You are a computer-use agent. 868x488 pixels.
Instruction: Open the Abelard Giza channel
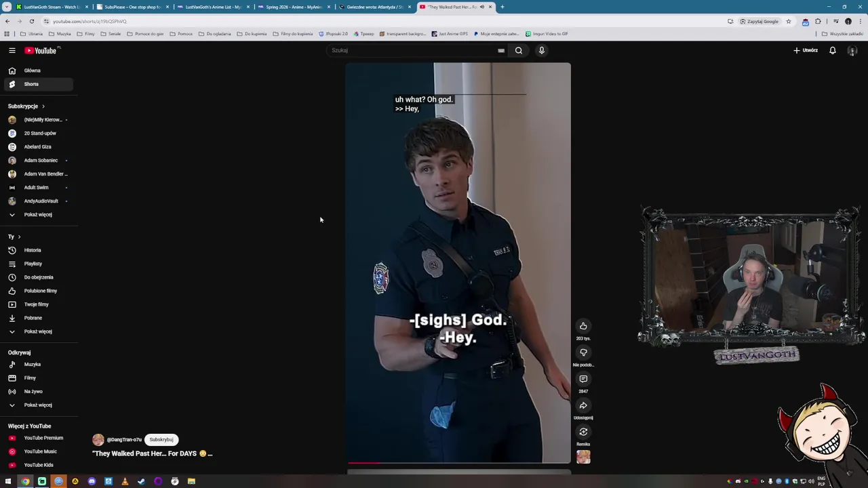pos(38,147)
